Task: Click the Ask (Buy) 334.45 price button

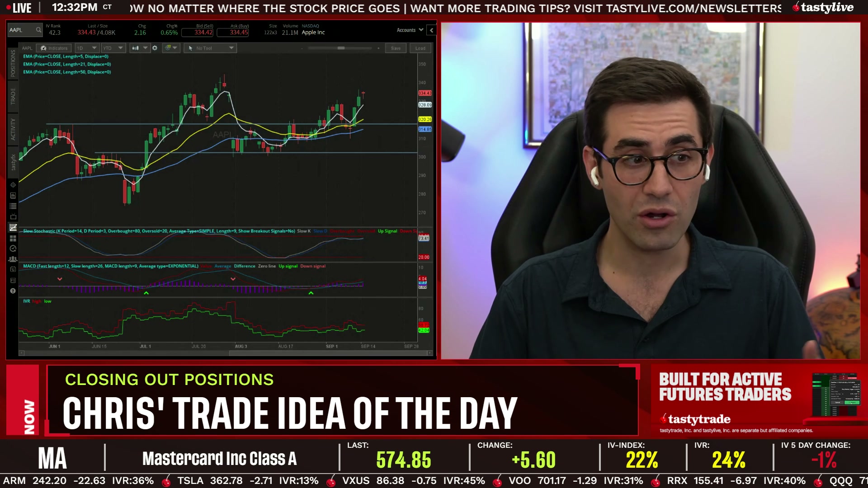Action: (233, 33)
